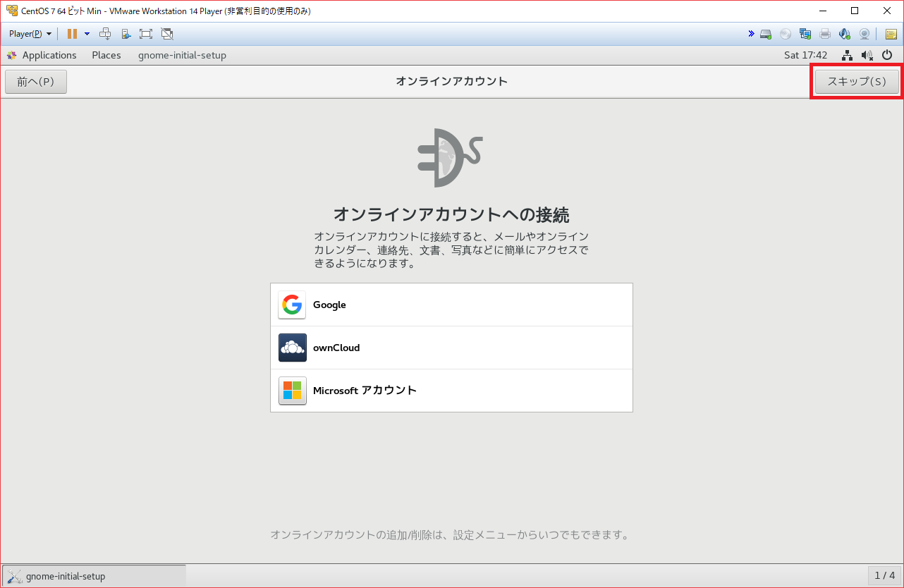The height and width of the screenshot is (588, 904).
Task: Click the GNOME Applications foot icon
Action: pos(11,55)
